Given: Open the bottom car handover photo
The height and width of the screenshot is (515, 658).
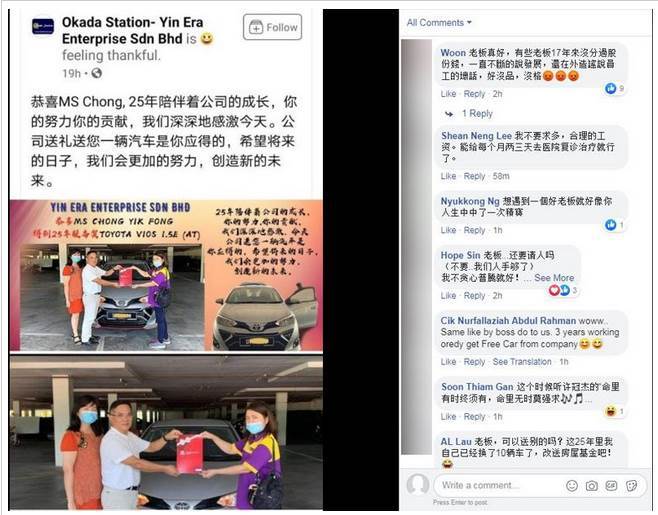Looking at the screenshot, I should [166, 432].
